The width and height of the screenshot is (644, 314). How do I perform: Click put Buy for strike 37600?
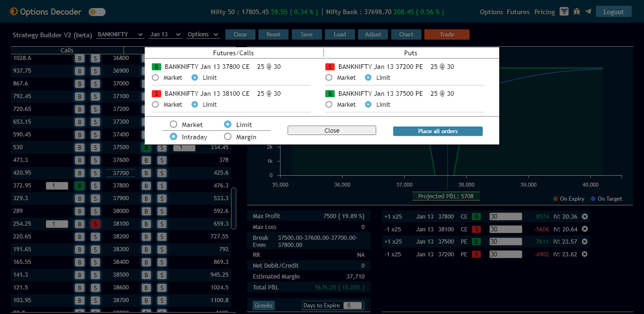click(146, 160)
